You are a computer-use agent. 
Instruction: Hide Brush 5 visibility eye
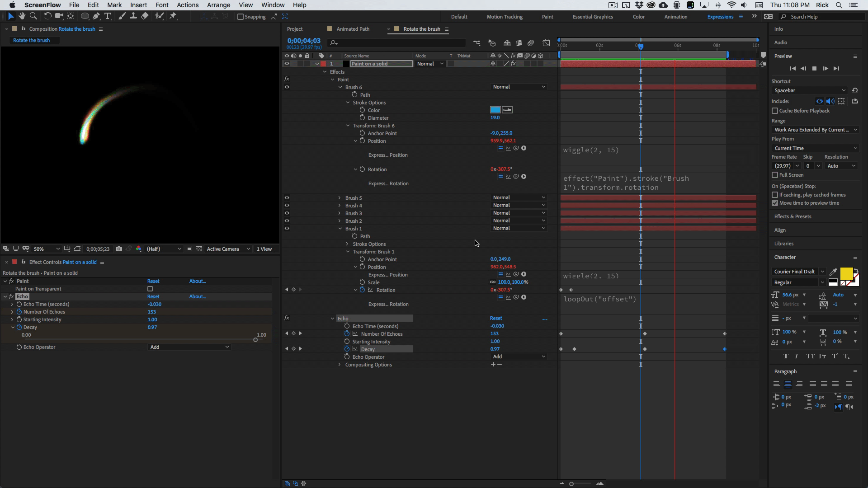[x=287, y=198]
